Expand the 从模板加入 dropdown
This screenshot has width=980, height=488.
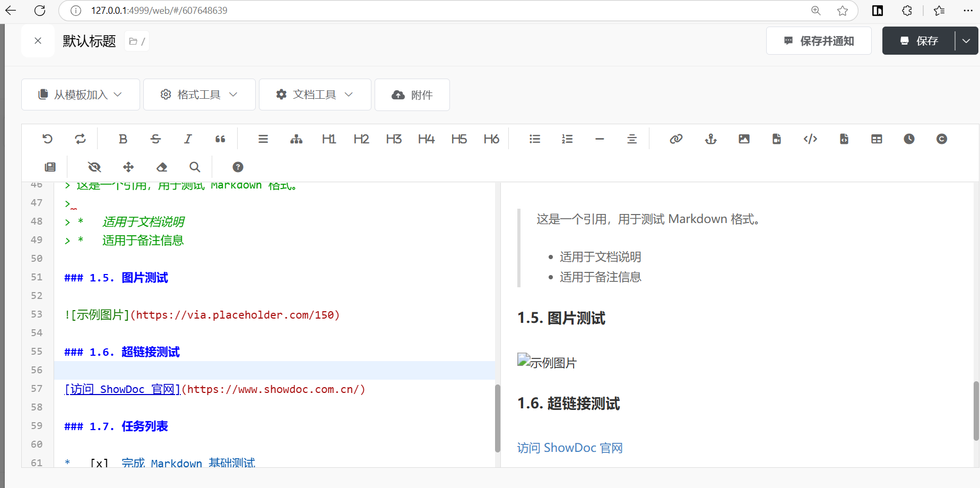81,95
